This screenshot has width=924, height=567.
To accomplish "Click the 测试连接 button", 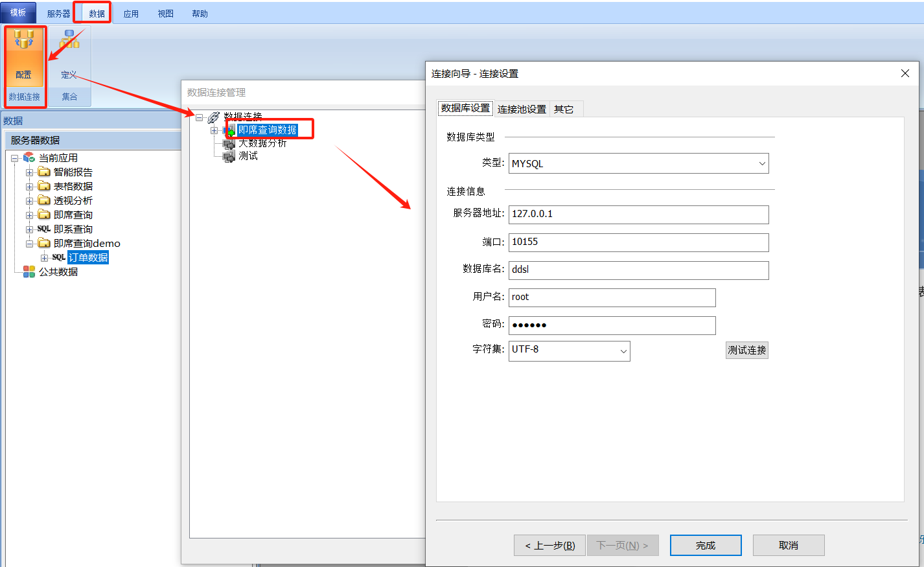I will tap(747, 351).
